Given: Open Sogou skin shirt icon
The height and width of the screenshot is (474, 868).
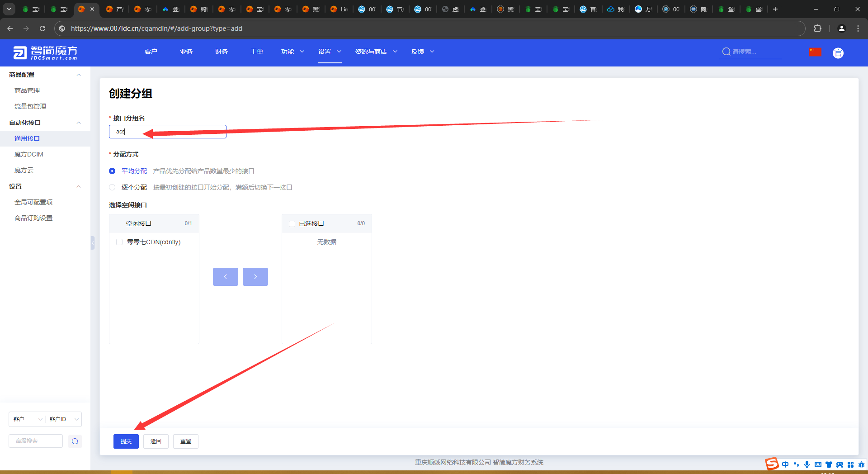Looking at the screenshot, I should point(829,465).
